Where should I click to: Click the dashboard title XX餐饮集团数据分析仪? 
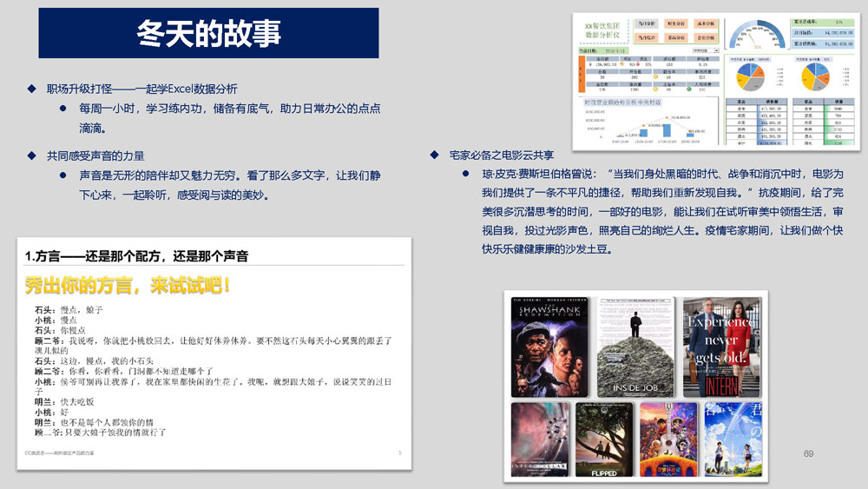tap(602, 30)
